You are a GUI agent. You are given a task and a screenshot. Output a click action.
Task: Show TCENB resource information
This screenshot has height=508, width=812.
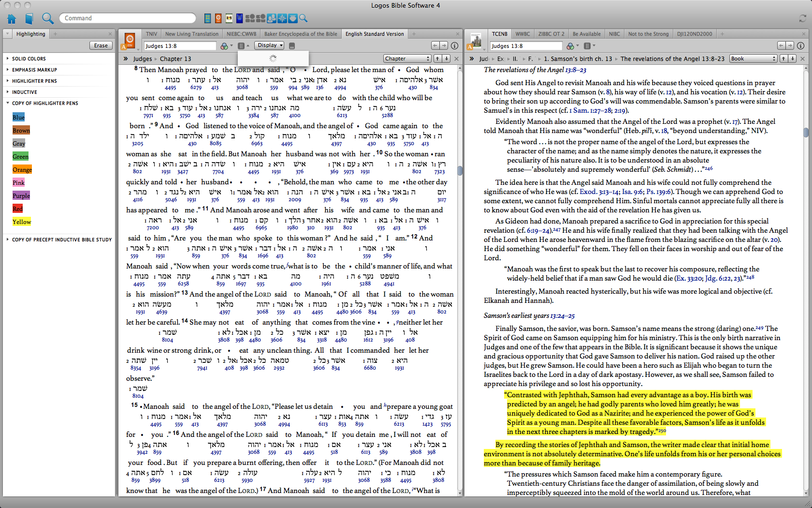[800, 45]
